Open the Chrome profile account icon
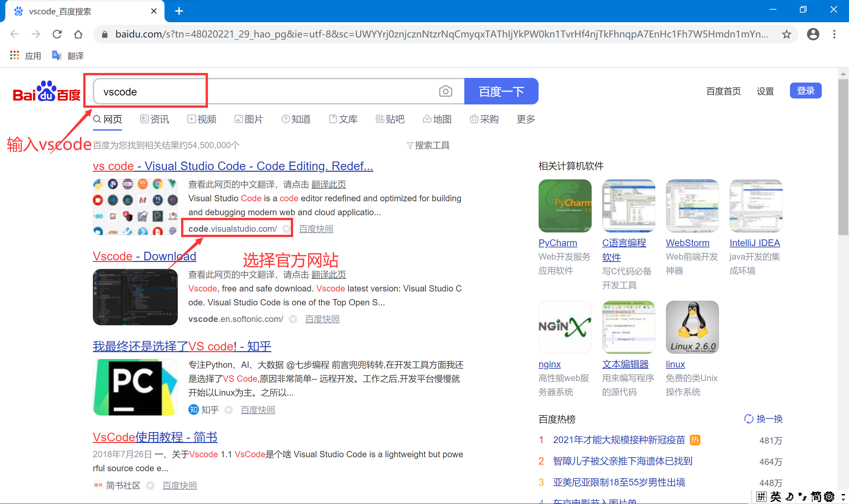849x504 pixels. click(x=813, y=34)
